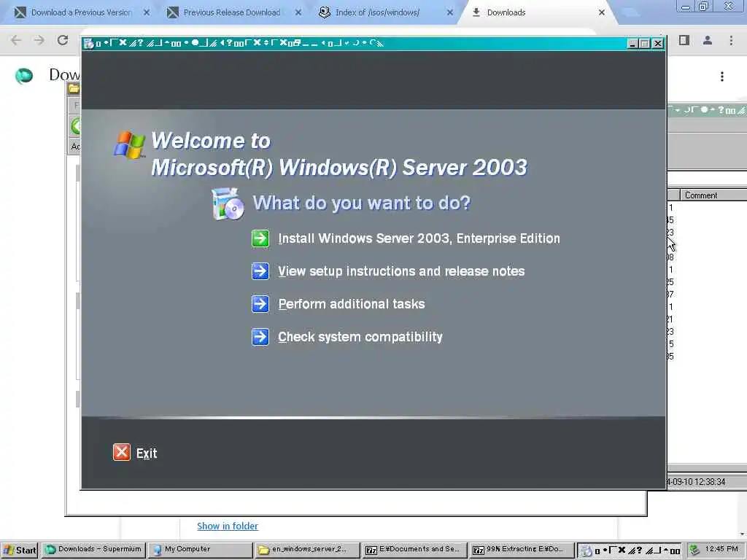
Task: Install Windows Server 2003, Enterprise Edition
Action: tap(419, 238)
